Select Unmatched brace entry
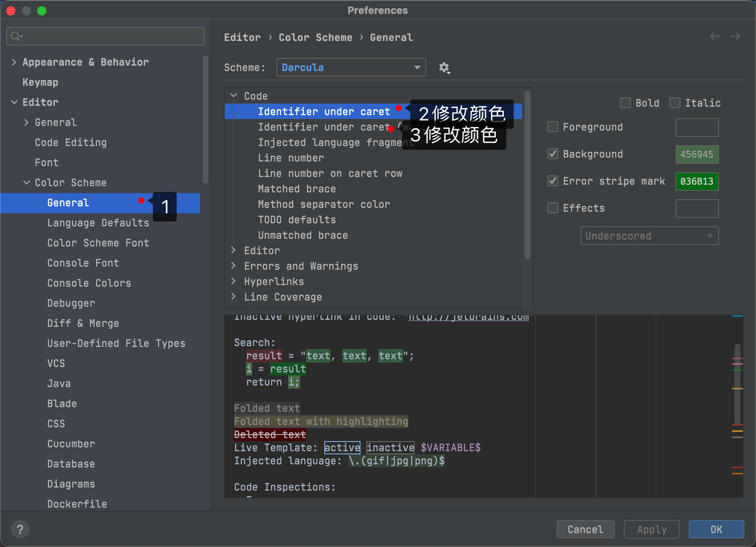 click(x=303, y=235)
